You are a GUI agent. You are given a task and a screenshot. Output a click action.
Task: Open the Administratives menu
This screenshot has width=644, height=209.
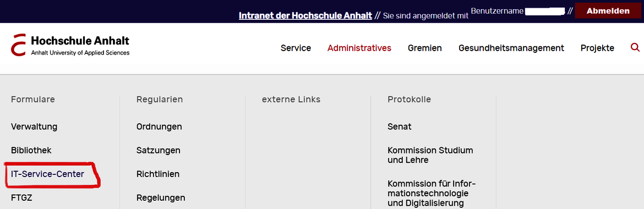pyautogui.click(x=359, y=48)
